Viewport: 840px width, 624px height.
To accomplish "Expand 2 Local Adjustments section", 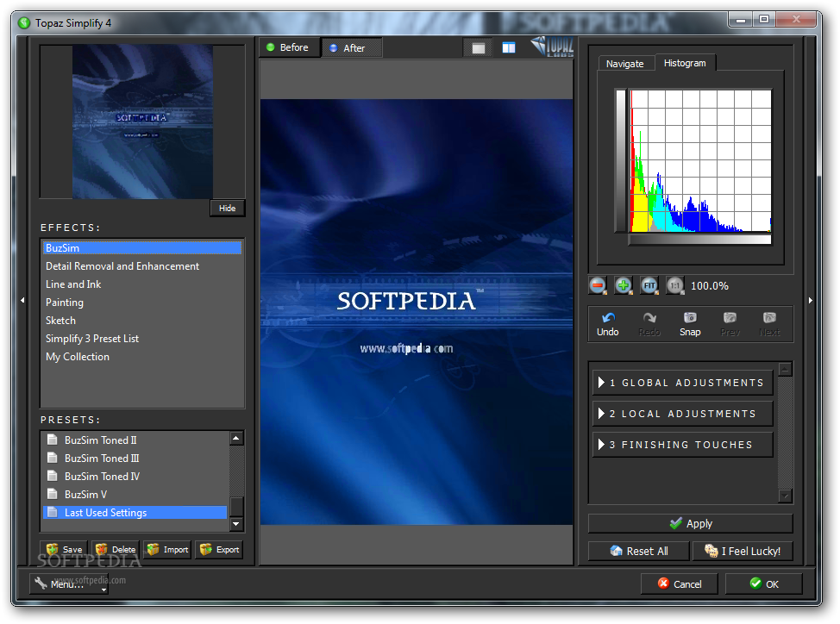I will click(x=682, y=414).
